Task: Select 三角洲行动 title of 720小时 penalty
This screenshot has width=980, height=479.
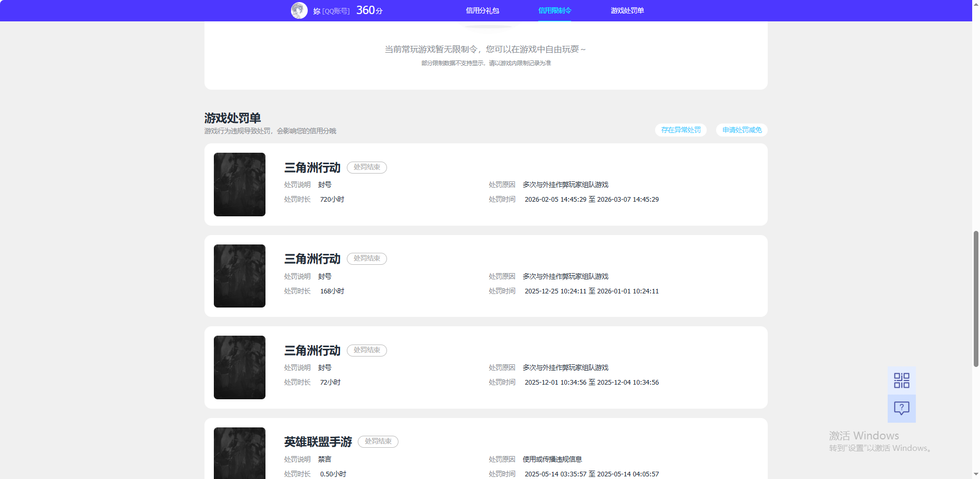Action: coord(312,168)
